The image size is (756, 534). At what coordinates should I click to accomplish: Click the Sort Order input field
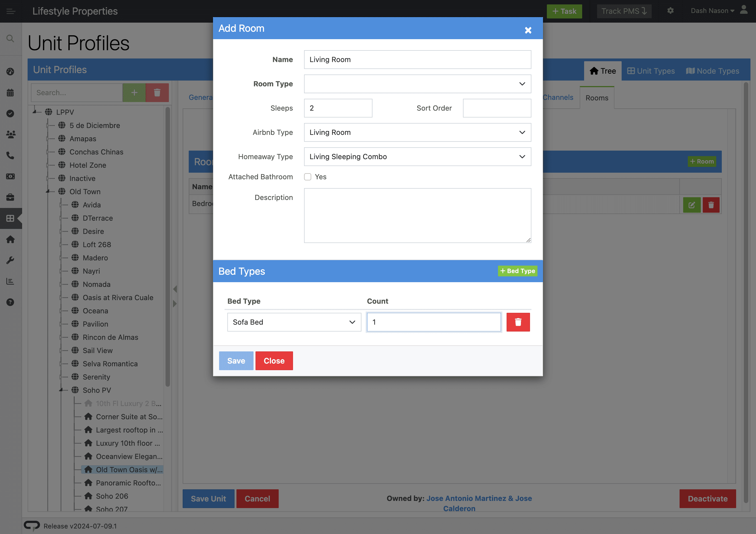click(x=497, y=108)
